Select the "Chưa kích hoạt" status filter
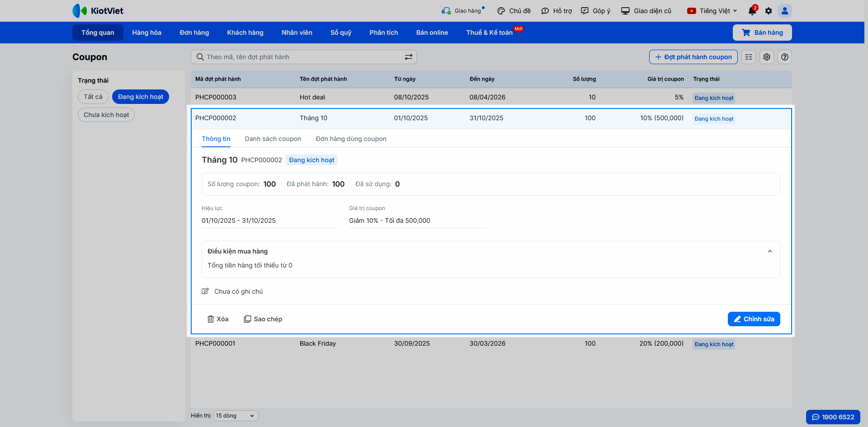 click(106, 115)
